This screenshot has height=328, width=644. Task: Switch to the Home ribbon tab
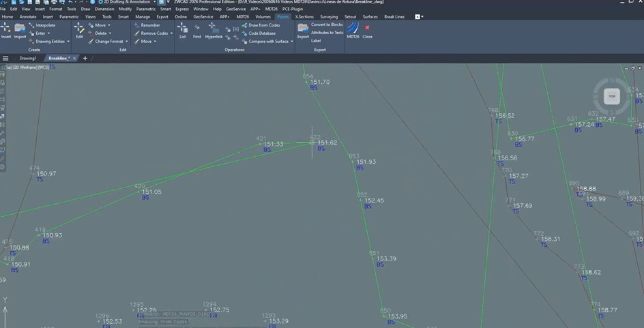point(8,17)
